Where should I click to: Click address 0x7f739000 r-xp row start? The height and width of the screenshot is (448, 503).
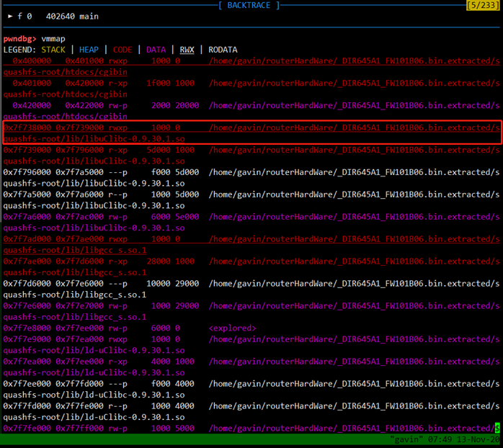[x=27, y=150]
